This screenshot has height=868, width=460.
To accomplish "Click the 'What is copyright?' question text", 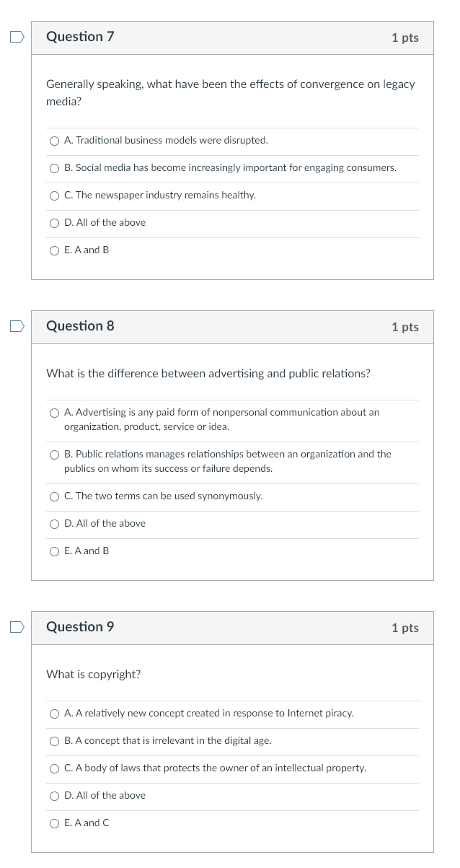I will tap(94, 675).
